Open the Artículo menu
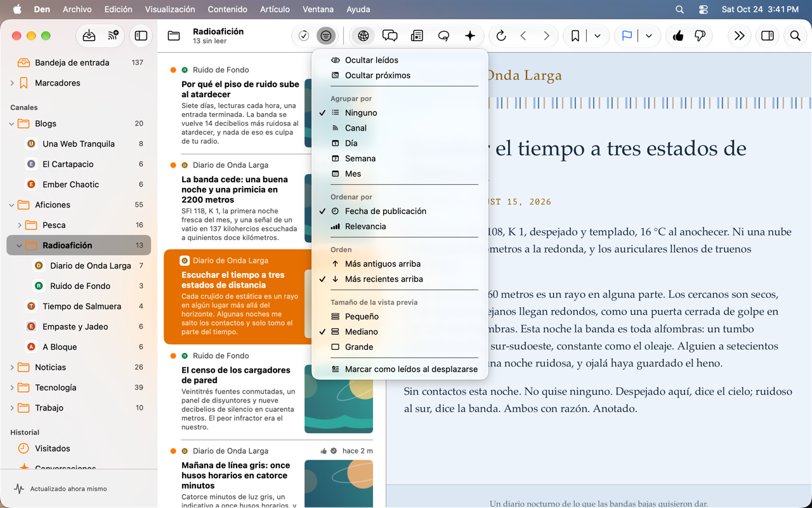Viewport: 812px width, 508px height. tap(275, 10)
